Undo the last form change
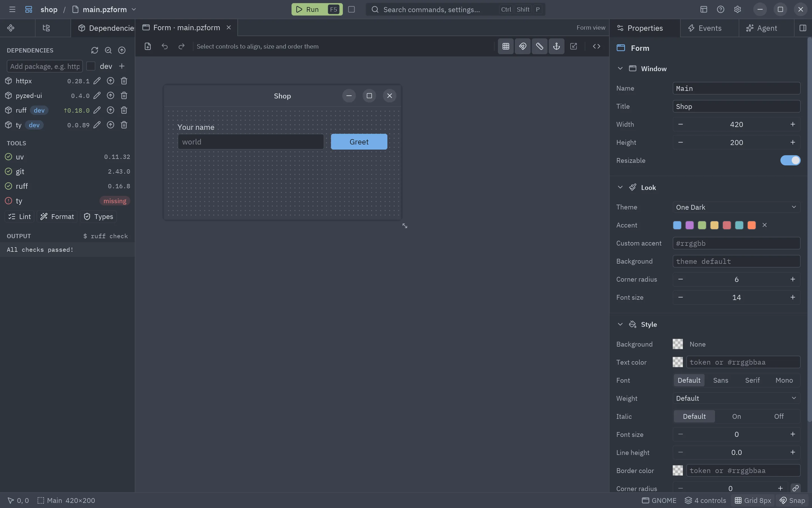 coord(164,46)
